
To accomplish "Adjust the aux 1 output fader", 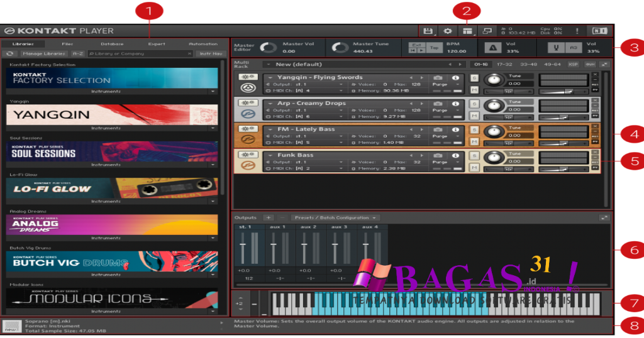I will [x=274, y=244].
